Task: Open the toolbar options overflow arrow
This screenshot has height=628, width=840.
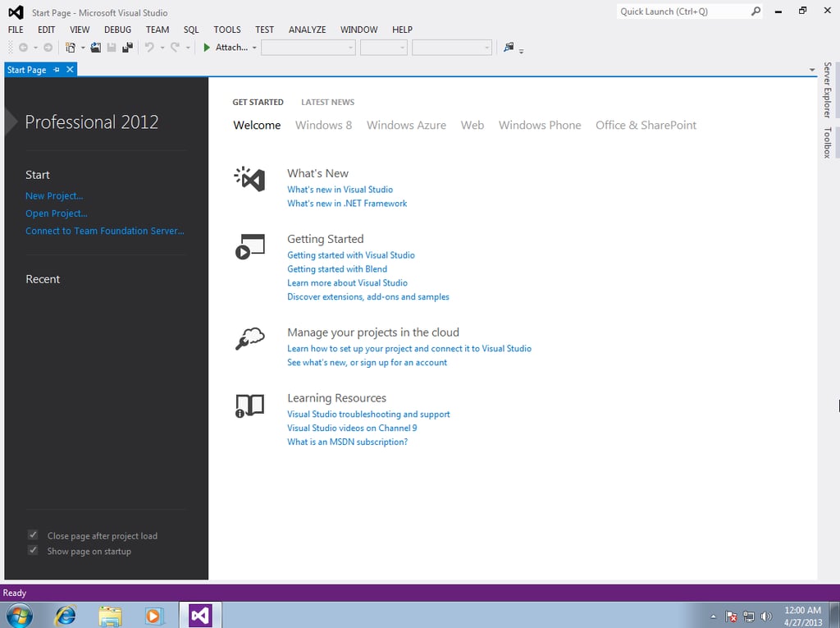Action: click(521, 52)
